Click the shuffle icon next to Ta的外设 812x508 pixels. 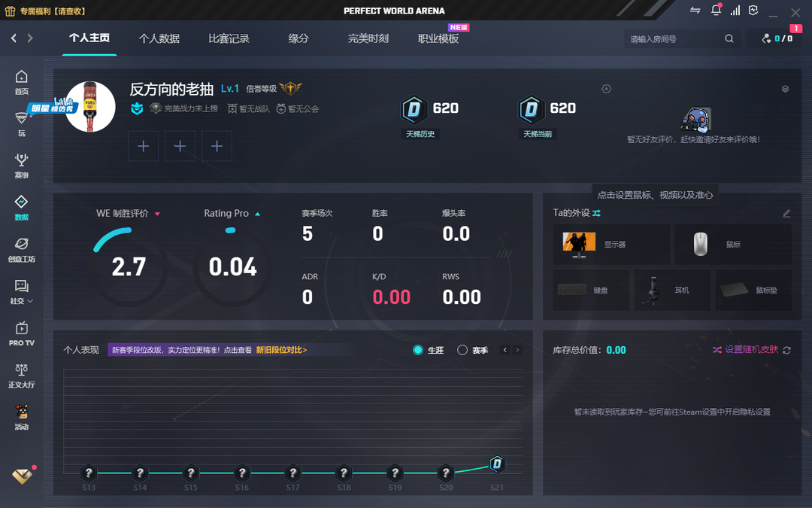pyautogui.click(x=596, y=213)
